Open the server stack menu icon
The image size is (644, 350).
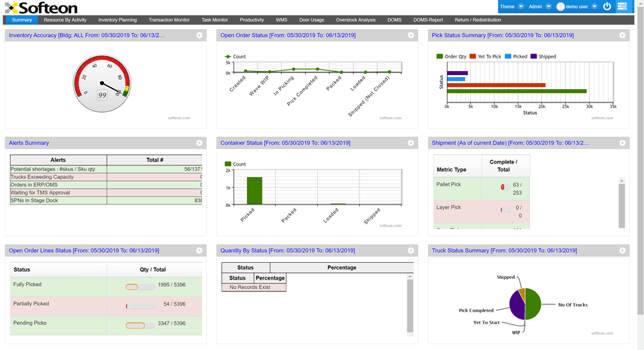(623, 7)
